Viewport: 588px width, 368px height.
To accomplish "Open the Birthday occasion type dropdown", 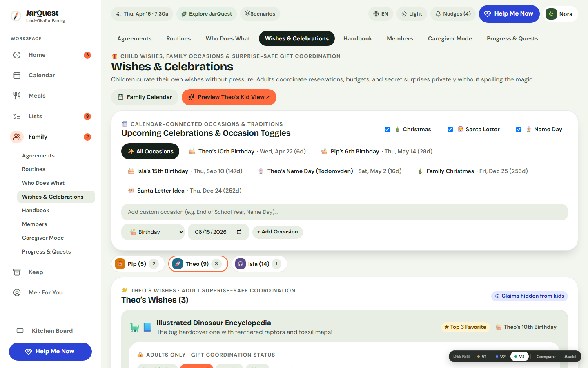I will click(153, 232).
